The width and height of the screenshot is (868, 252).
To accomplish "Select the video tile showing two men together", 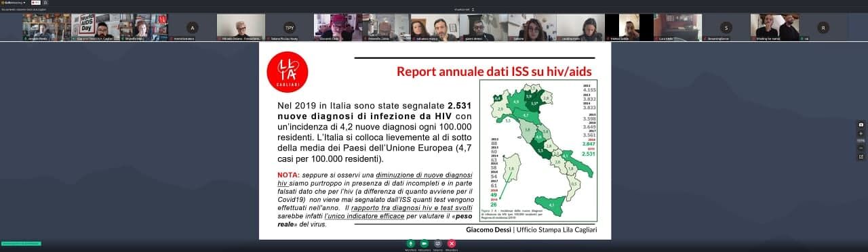I will point(774,28).
